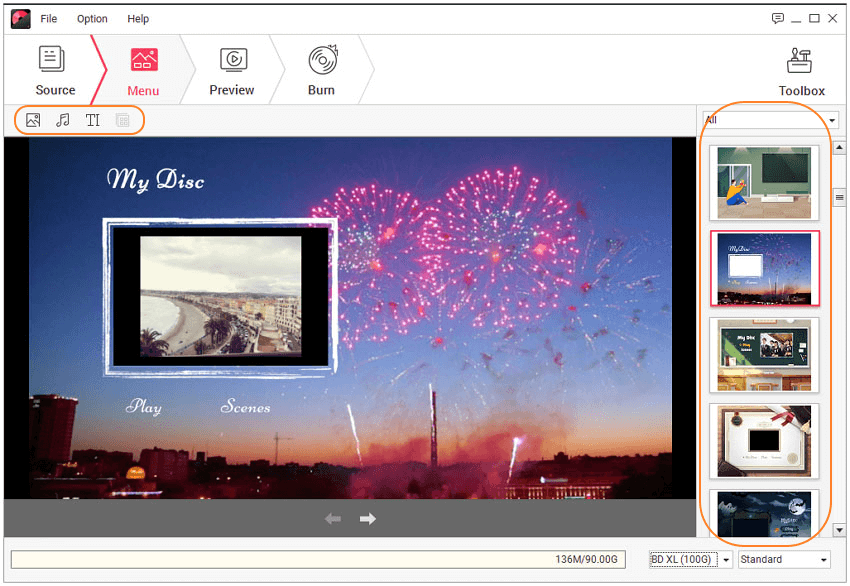Viewport: 850px width, 586px height.
Task: Open the Toolbox
Action: pyautogui.click(x=801, y=71)
